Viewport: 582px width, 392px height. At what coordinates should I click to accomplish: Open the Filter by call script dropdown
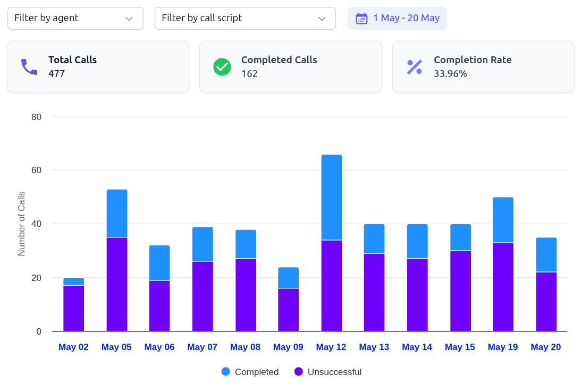245,18
